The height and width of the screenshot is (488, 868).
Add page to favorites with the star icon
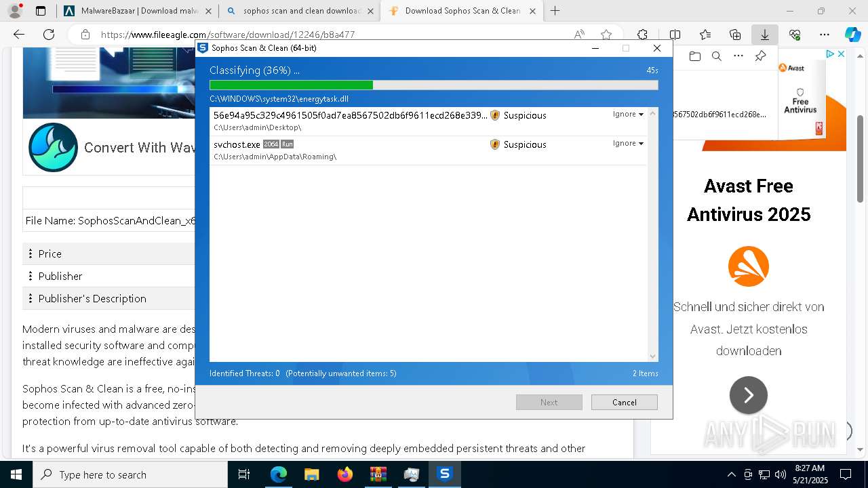click(x=606, y=35)
